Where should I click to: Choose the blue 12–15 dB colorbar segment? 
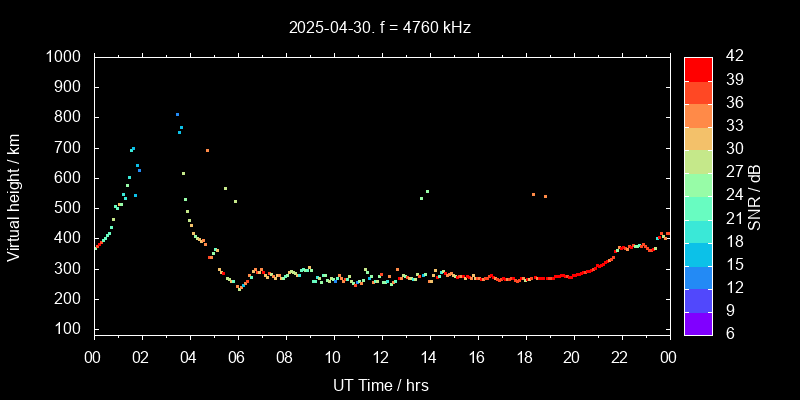pos(698,276)
